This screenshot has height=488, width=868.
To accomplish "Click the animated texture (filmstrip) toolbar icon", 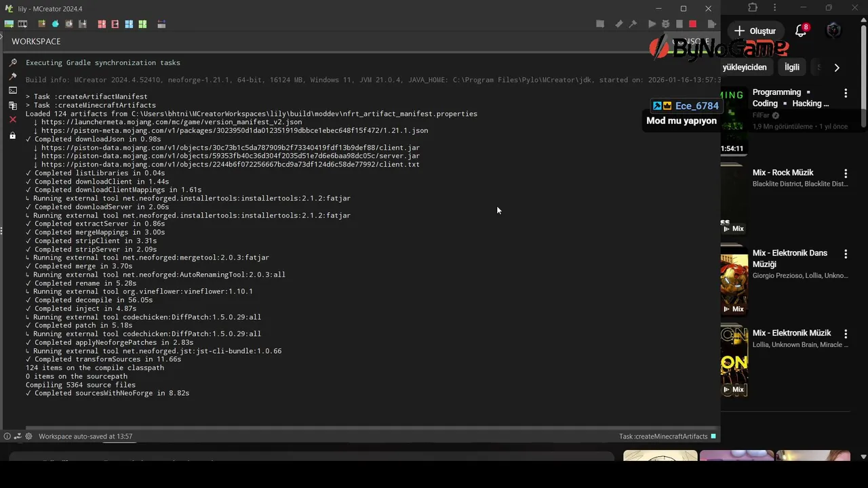I will [22, 24].
